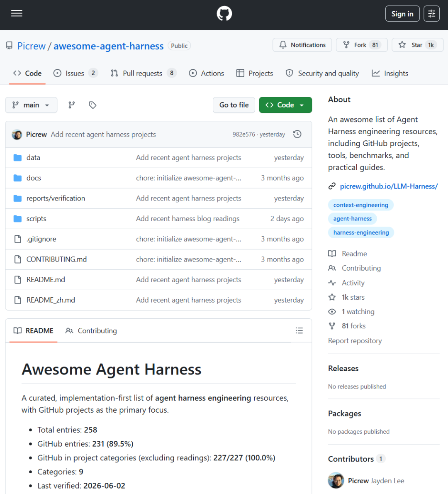Click Report repository link
This screenshot has width=448, height=494.
355,340
